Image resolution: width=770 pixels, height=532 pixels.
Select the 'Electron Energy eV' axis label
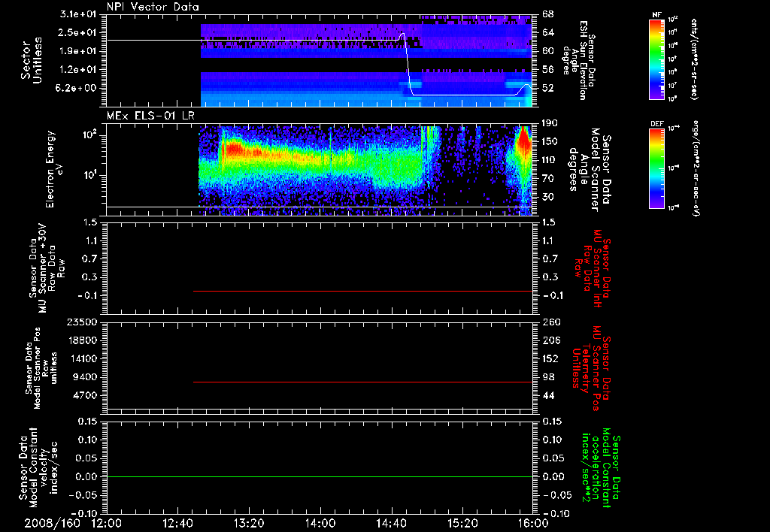(53, 169)
